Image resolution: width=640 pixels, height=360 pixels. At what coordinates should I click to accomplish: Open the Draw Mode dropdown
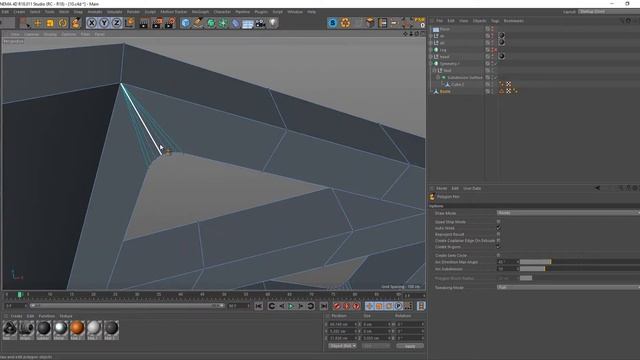568,213
